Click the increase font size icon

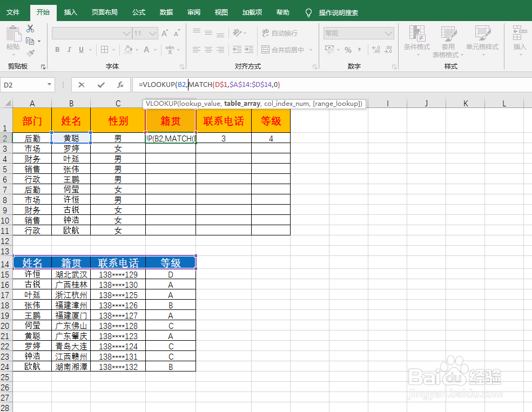[x=165, y=33]
